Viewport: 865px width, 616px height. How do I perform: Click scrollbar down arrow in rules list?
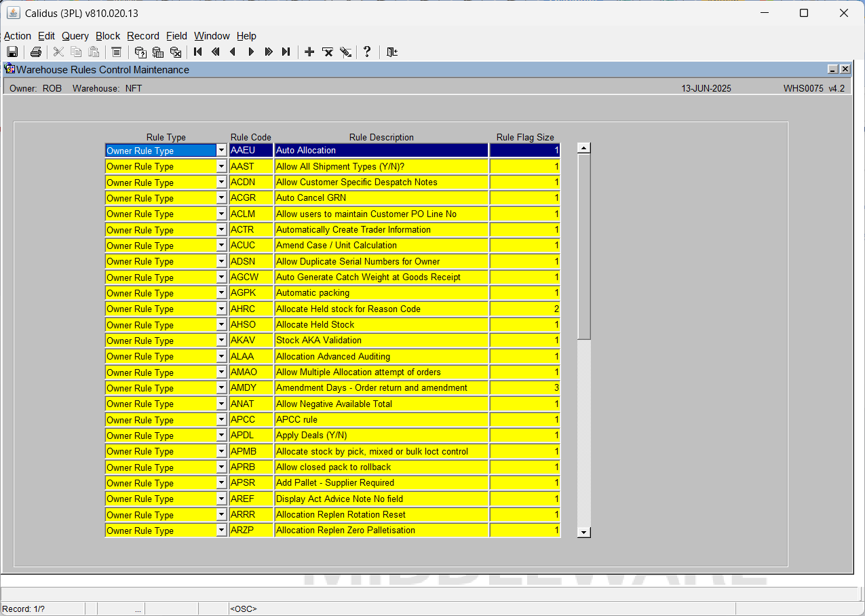click(584, 533)
